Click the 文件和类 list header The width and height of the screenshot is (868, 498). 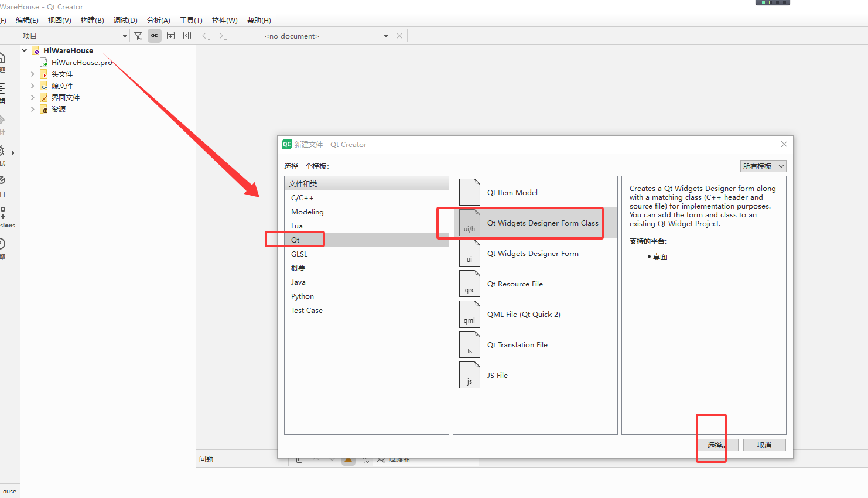click(367, 183)
